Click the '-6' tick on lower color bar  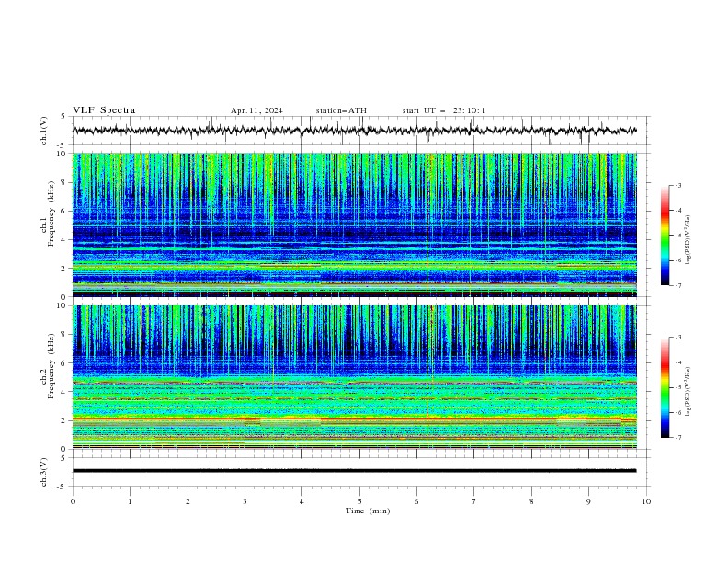tap(677, 412)
